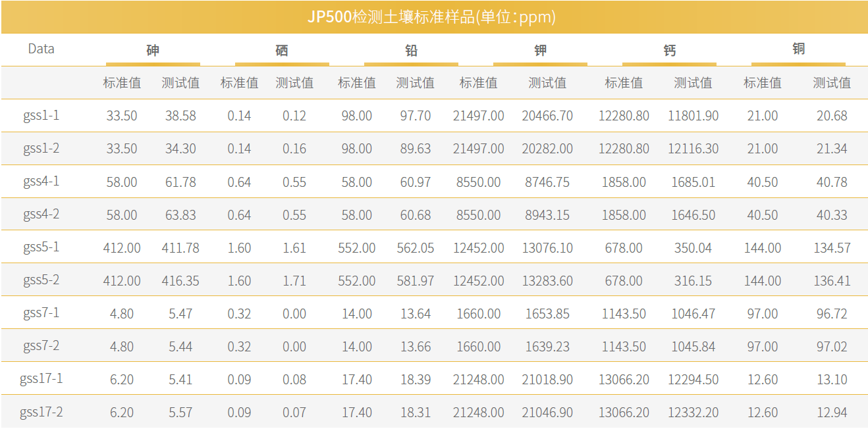Screen dimensions: 868x429
Task: Click the cell showing 12.94
Action: click(x=832, y=413)
